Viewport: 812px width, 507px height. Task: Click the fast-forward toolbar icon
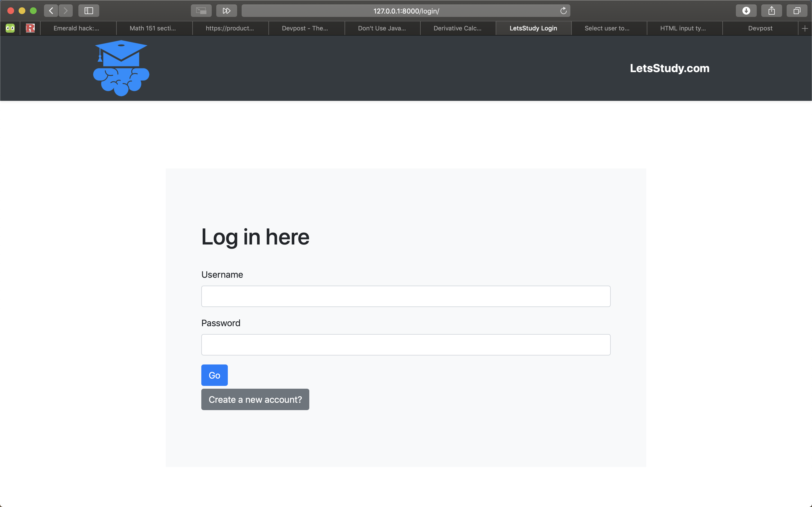coord(226,11)
